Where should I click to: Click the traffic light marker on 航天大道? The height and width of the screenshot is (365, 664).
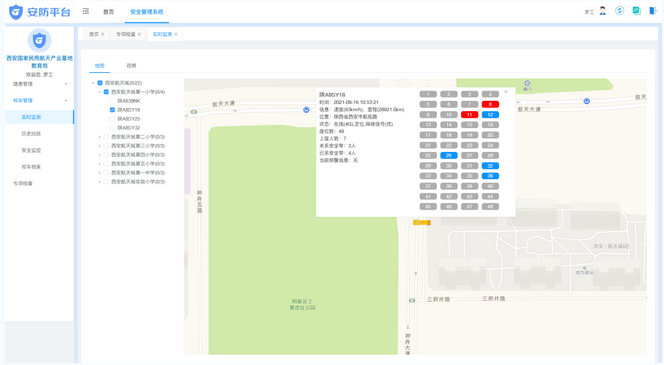[x=194, y=112]
